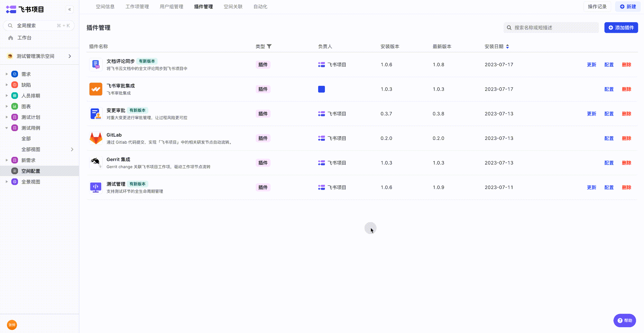Switch to the 空间信息 tab
Screen dimensions: 644x333
point(105,7)
